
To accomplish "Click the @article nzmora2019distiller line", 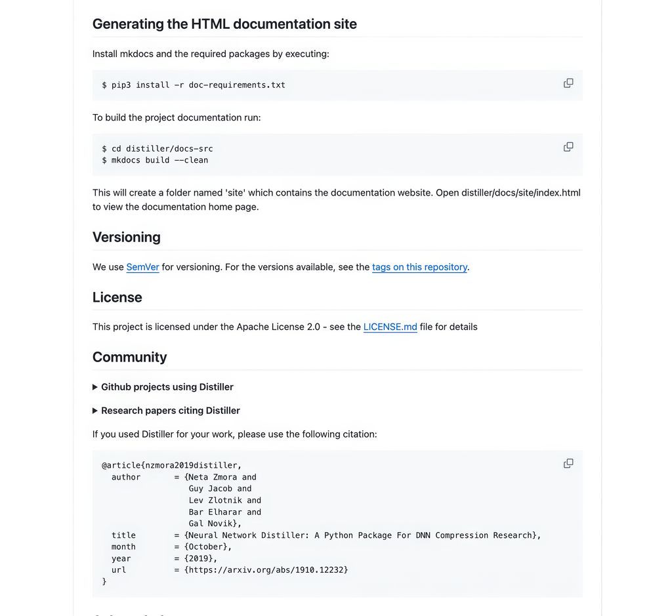I will 171,466.
